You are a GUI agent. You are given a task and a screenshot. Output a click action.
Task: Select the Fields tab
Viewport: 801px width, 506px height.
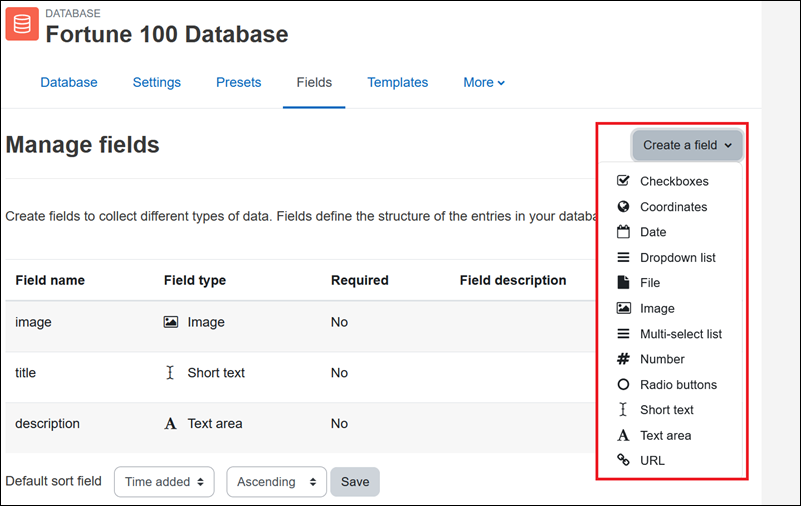pyautogui.click(x=314, y=82)
